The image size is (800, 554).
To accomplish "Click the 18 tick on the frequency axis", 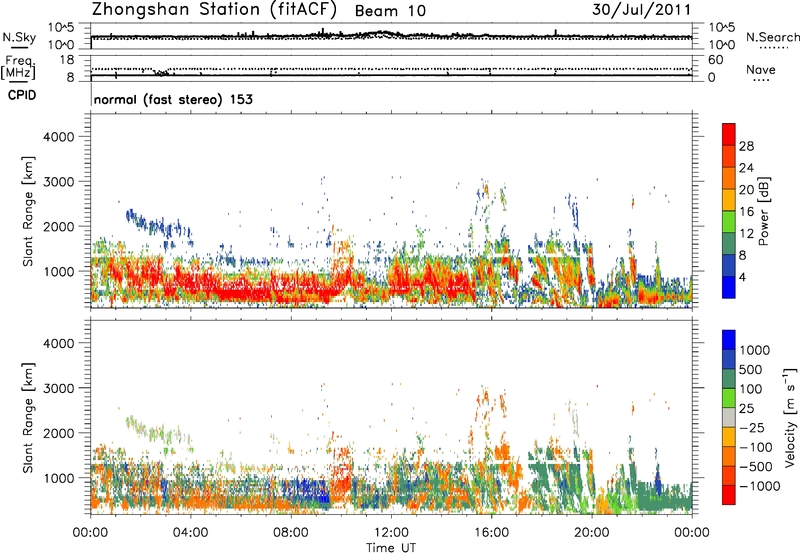I will point(66,60).
